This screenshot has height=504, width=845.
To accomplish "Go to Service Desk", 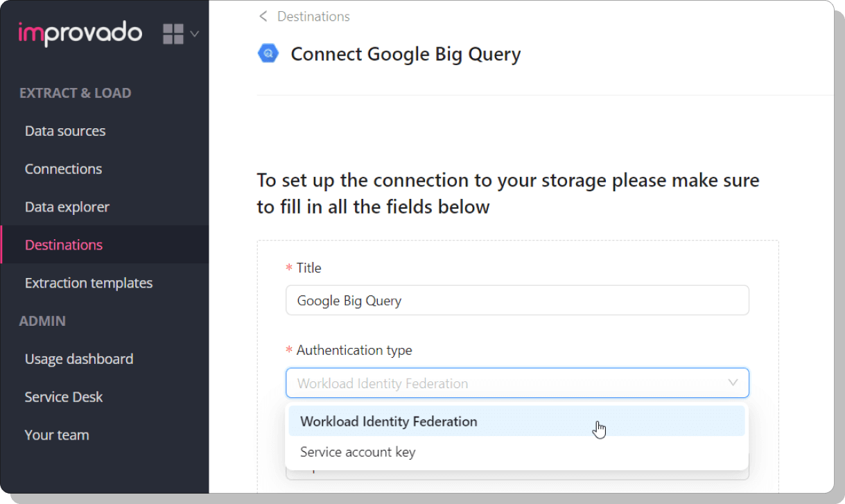I will click(x=64, y=397).
